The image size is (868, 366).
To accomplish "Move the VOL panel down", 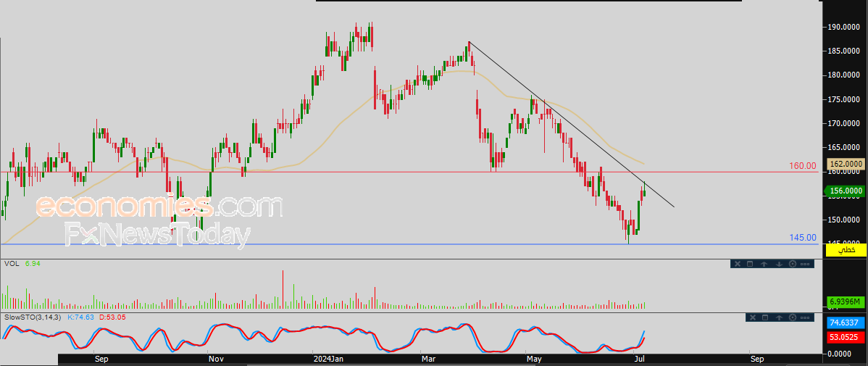I will pyautogui.click(x=779, y=264).
